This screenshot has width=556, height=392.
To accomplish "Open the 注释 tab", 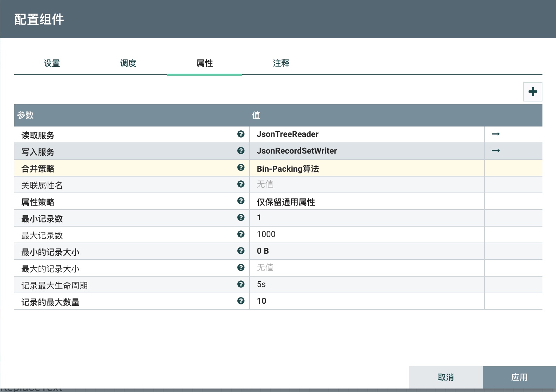I will pos(281,63).
